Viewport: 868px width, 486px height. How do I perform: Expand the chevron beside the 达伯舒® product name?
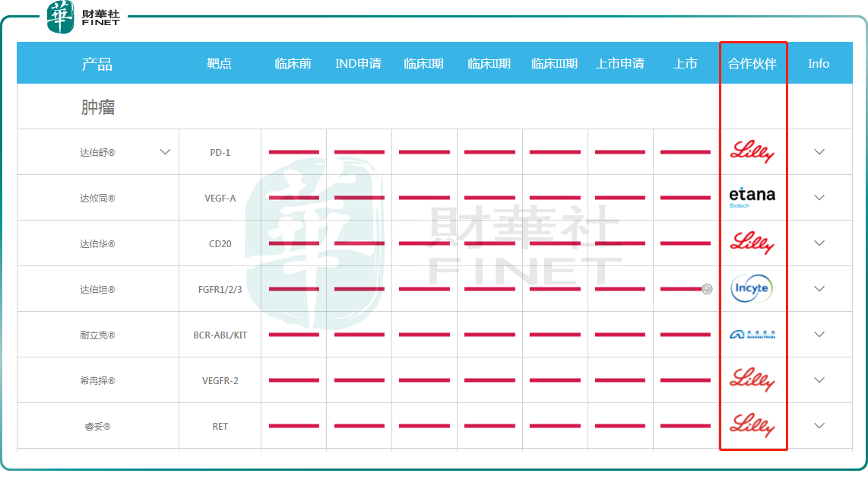click(165, 152)
